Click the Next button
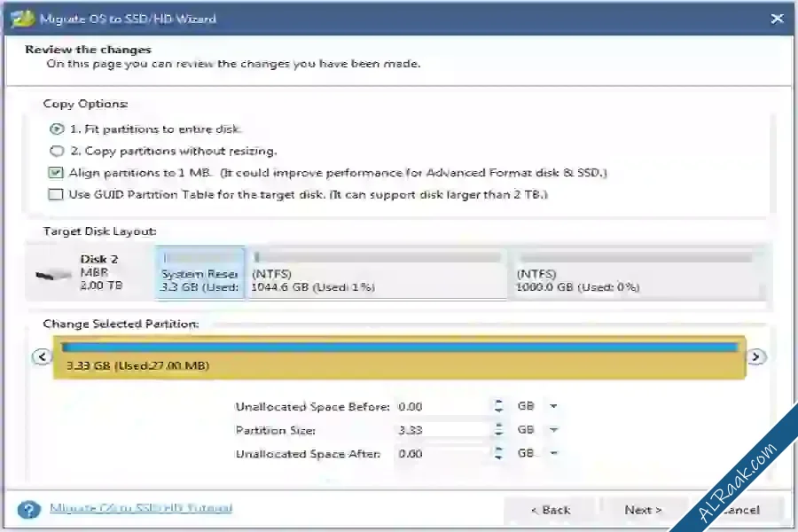 (x=644, y=510)
